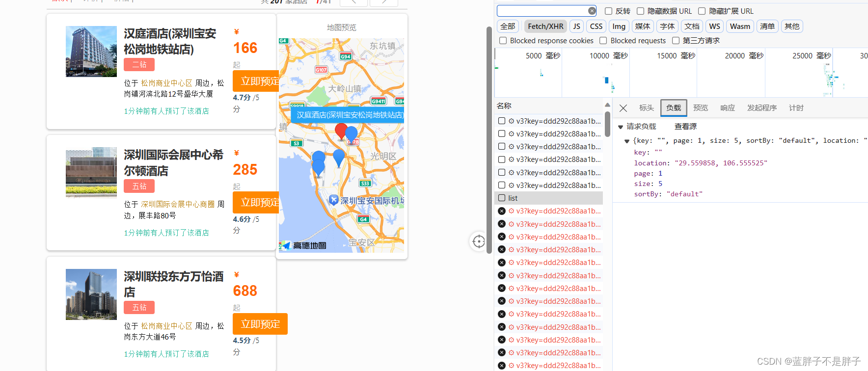Click the 高德地图 logo on map
This screenshot has width=868, height=371.
point(303,245)
